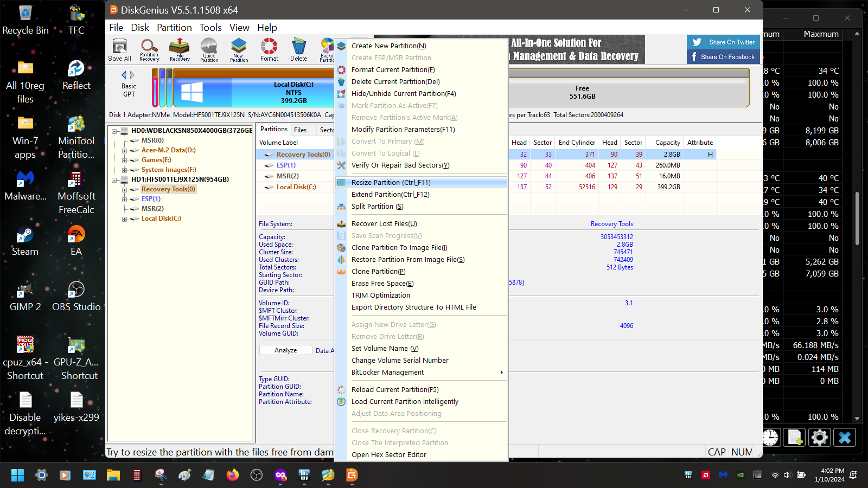Open Firefox from the taskbar

[x=233, y=476]
